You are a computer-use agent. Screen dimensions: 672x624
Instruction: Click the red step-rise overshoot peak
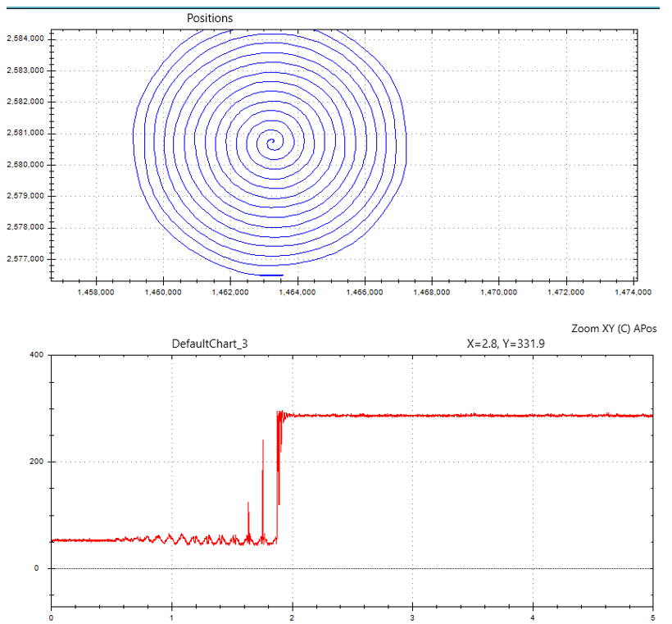coord(279,412)
